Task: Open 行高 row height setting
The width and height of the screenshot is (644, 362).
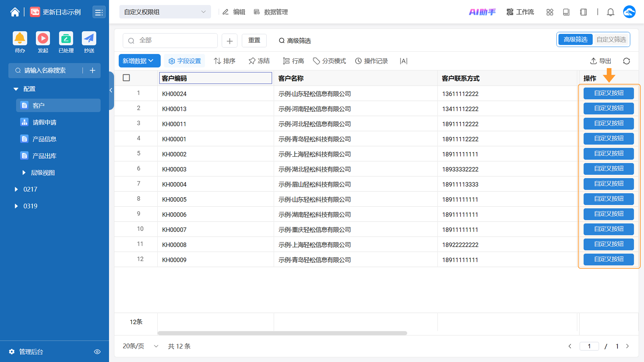Action: (x=293, y=61)
